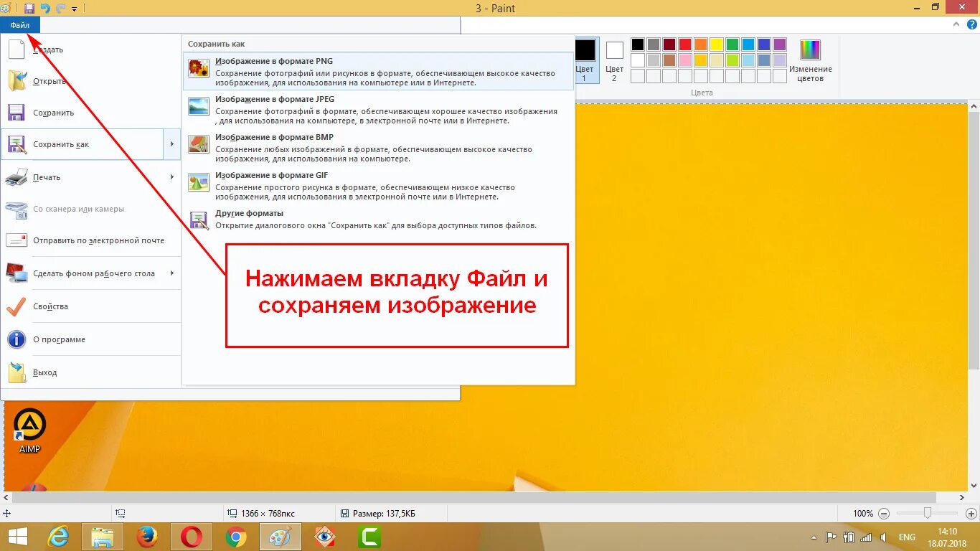Save as Изображение в формате JPEG
980x551 pixels.
(378, 109)
